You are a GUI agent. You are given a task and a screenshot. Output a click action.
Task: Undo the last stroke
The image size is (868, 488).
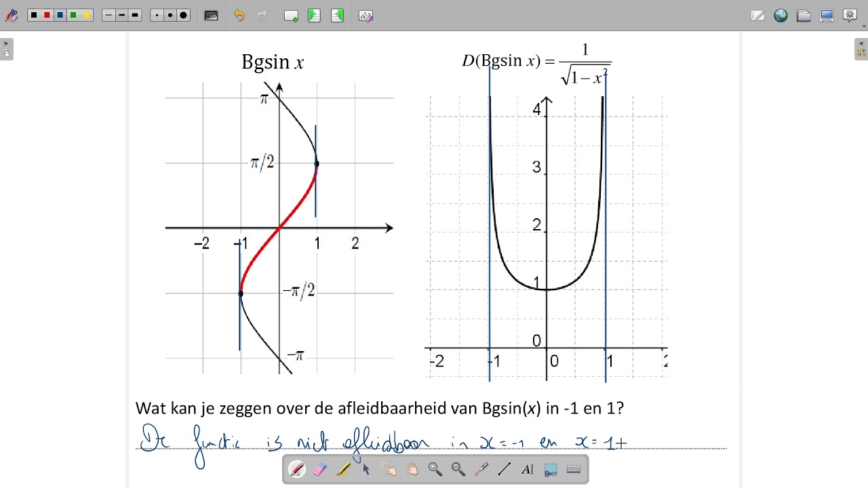(239, 16)
